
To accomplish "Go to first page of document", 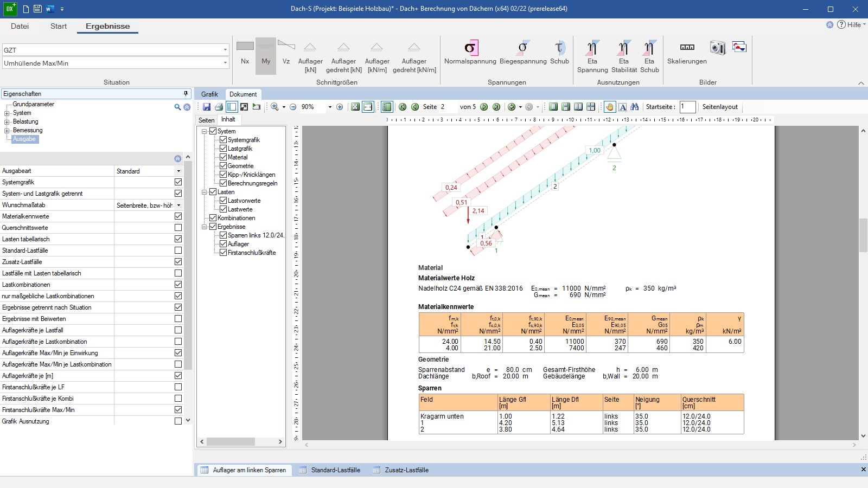I will pos(403,107).
